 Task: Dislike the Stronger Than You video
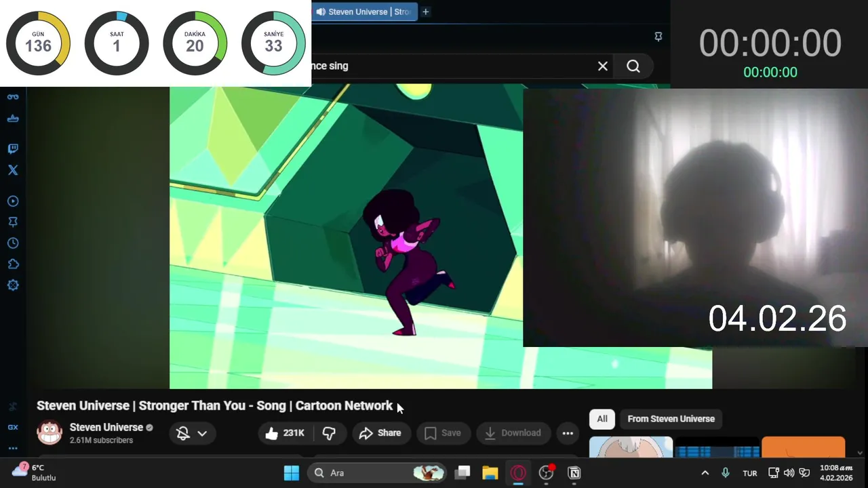tap(330, 433)
